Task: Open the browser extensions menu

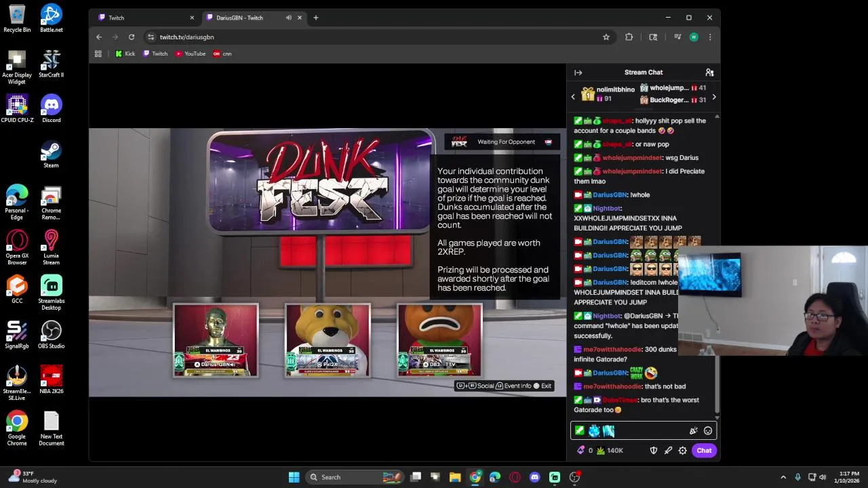Action: click(x=629, y=37)
